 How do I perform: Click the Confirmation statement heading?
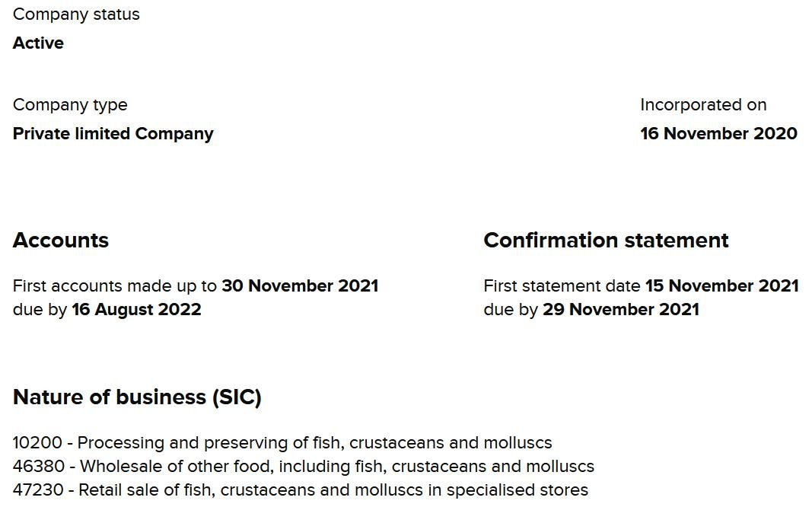606,241
